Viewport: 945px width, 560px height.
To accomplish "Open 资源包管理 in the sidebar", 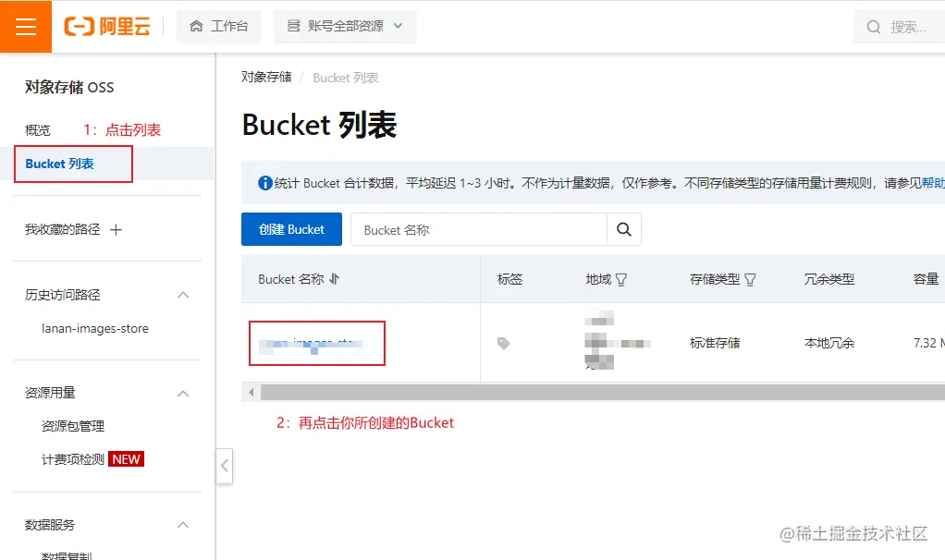I will 73,426.
